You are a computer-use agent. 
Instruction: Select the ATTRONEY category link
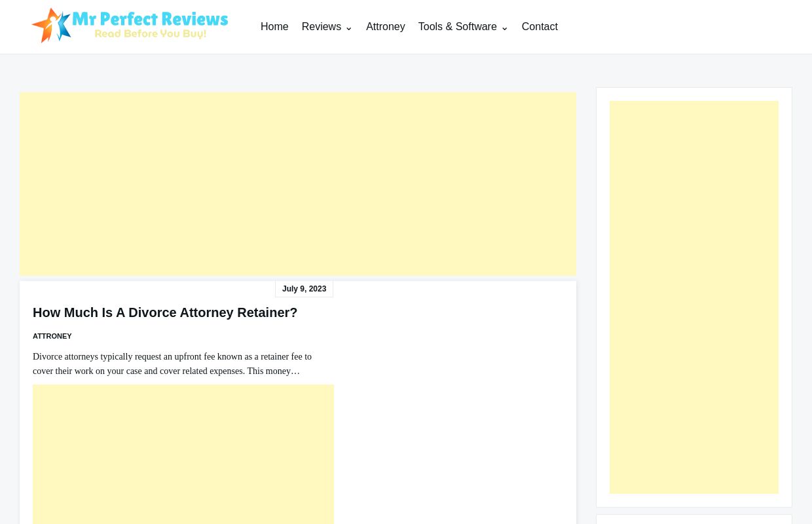coord(52,336)
